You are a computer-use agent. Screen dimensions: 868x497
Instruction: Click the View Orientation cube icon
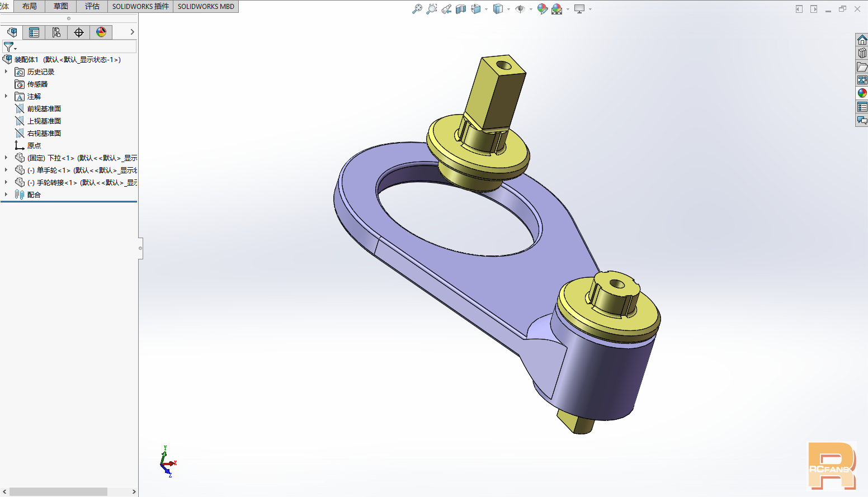tap(476, 9)
